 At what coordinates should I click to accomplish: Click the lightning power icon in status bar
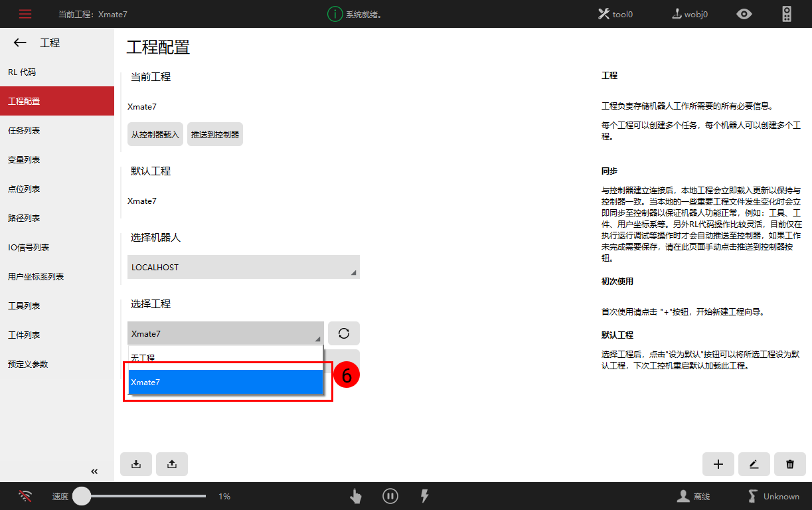coord(424,496)
